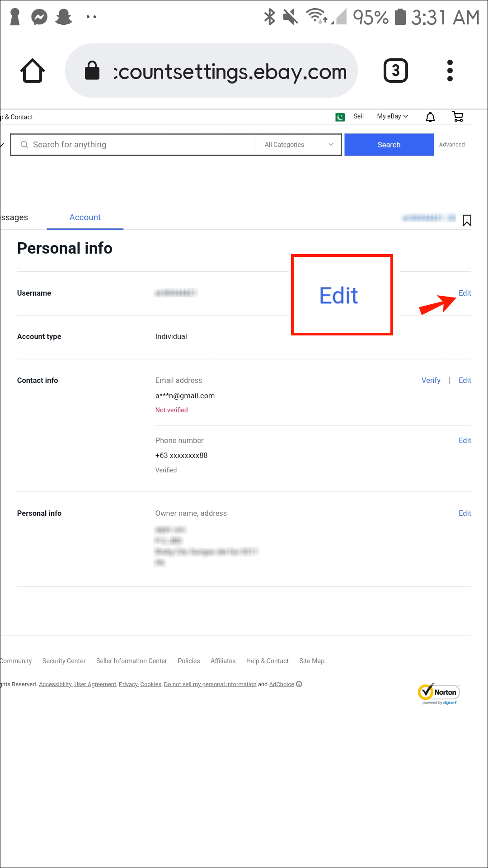Focus the Search for anything field
The width and height of the screenshot is (488, 868).
(x=136, y=145)
